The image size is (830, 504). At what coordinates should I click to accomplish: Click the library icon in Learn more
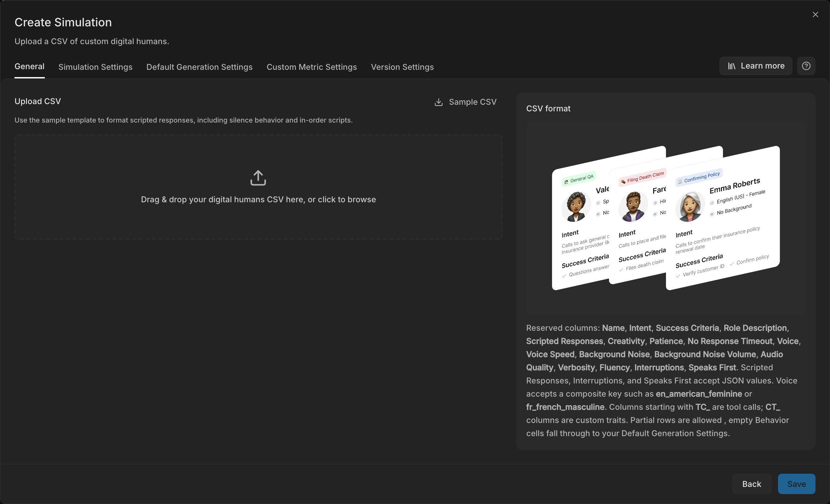732,66
